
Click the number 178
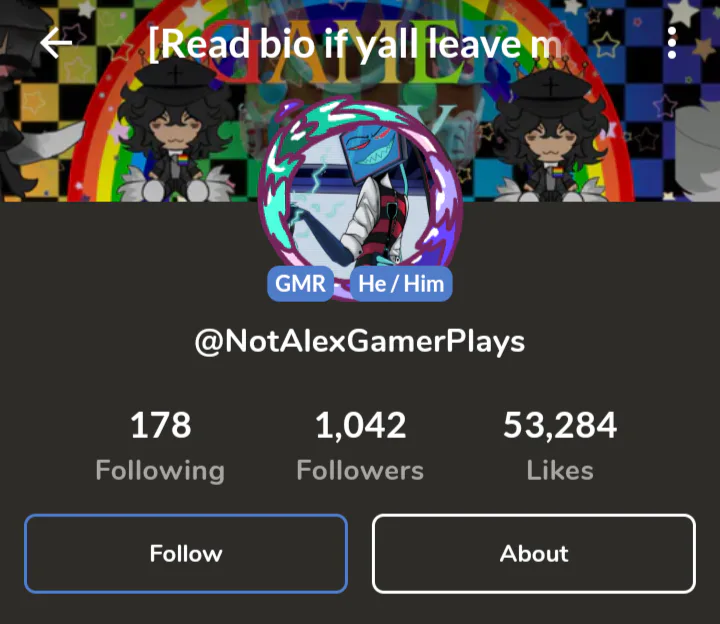161,425
